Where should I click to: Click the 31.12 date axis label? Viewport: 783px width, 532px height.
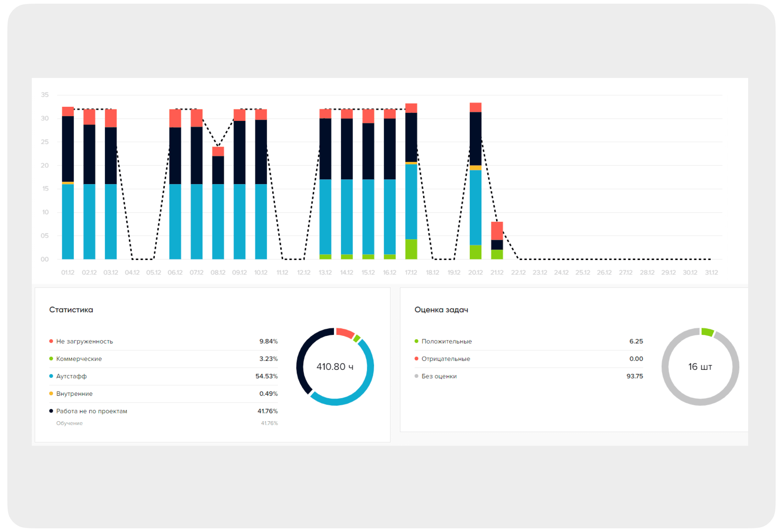pyautogui.click(x=711, y=273)
